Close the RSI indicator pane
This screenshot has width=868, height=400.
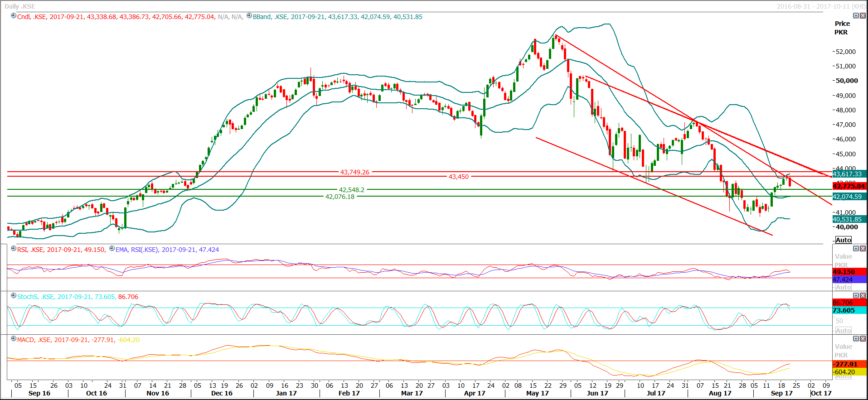863,249
